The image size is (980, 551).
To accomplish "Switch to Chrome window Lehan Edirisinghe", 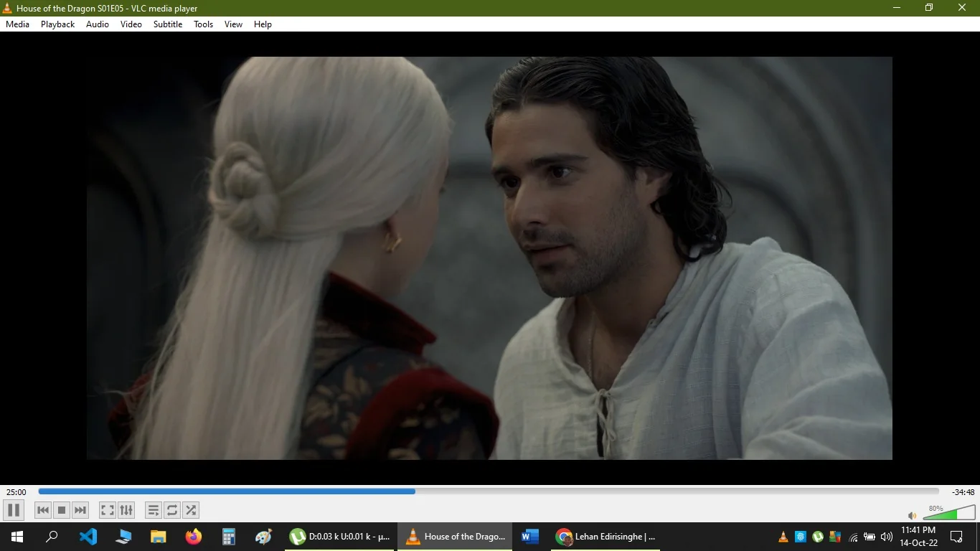I will [607, 537].
